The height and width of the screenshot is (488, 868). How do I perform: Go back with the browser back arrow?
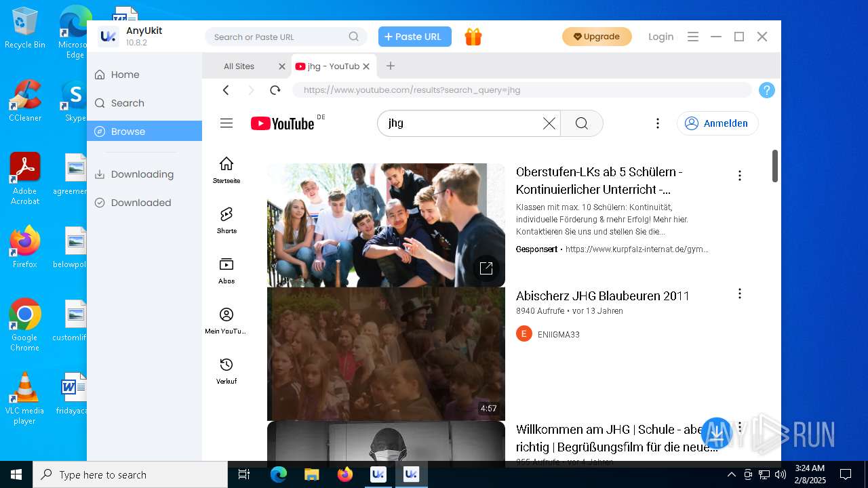tap(226, 90)
